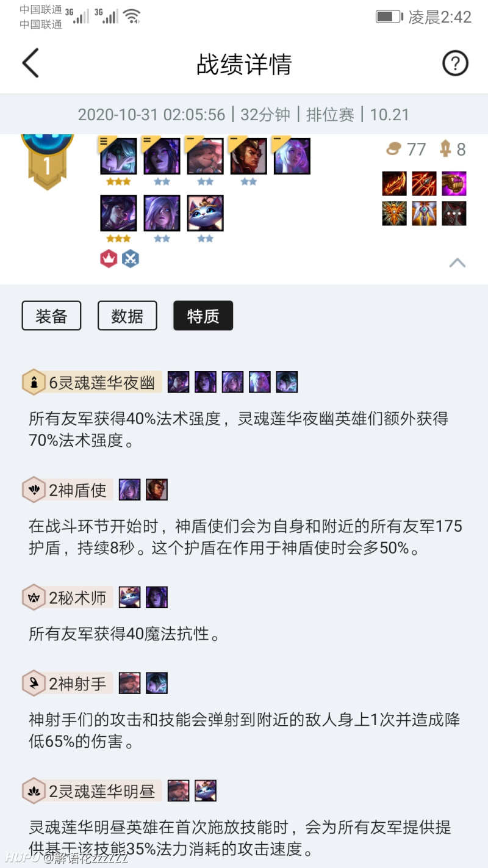The image size is (488, 868).
Task: Tap the first 3-star champion portrait
Action: coord(118,156)
